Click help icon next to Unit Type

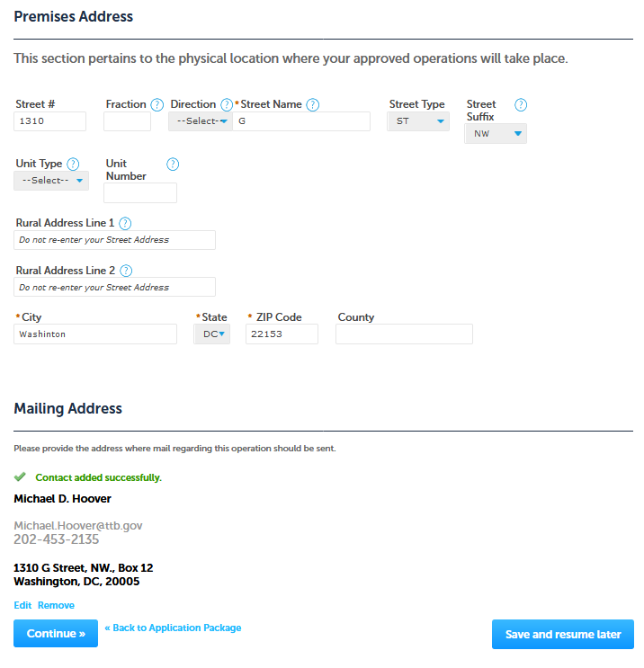73,164
